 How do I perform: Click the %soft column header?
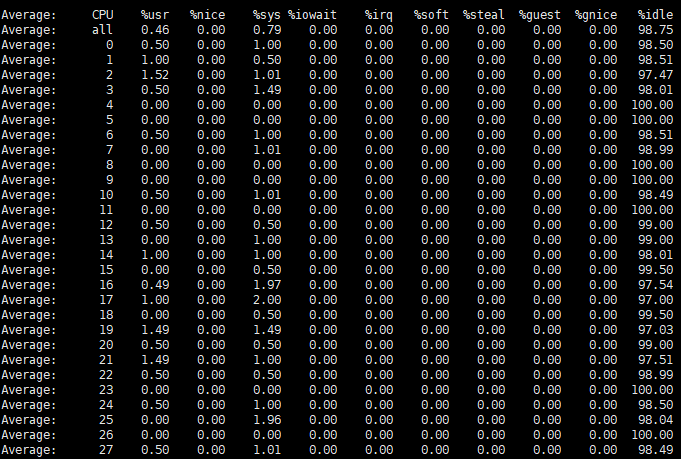(432, 15)
